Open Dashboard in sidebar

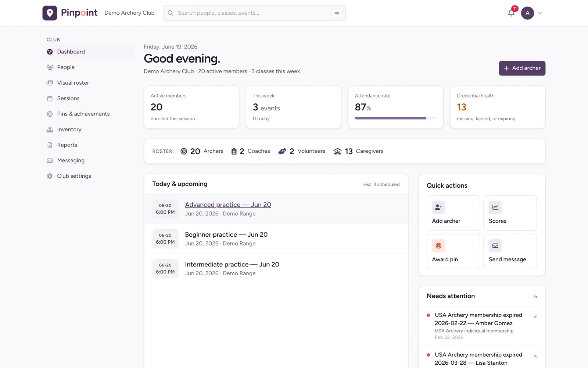coord(88,52)
